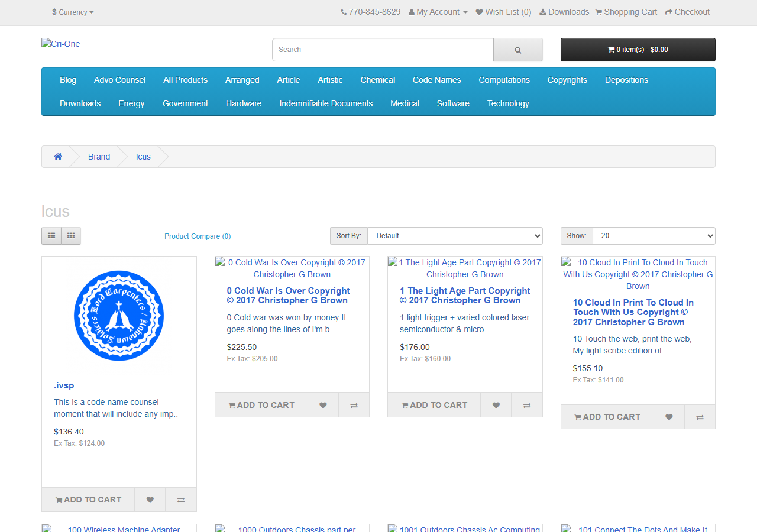
Task: Open the Artistic category
Action: pyautogui.click(x=330, y=80)
